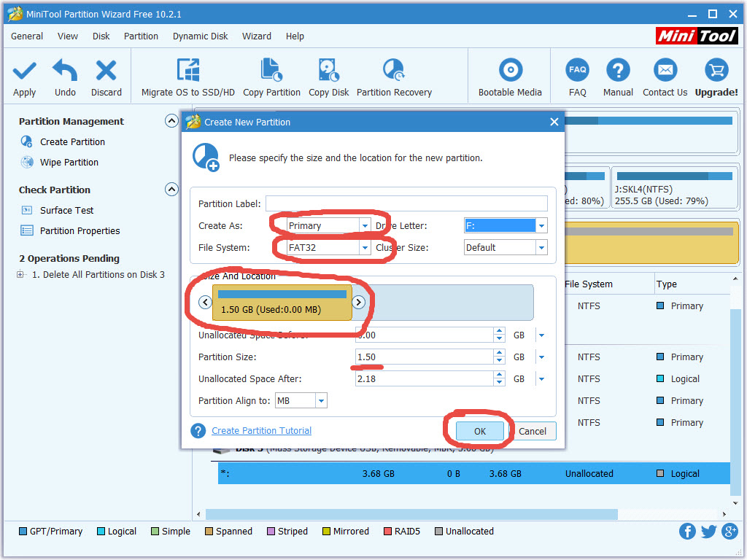Open Bootable Media builder
The width and height of the screenshot is (747, 560).
pos(510,71)
